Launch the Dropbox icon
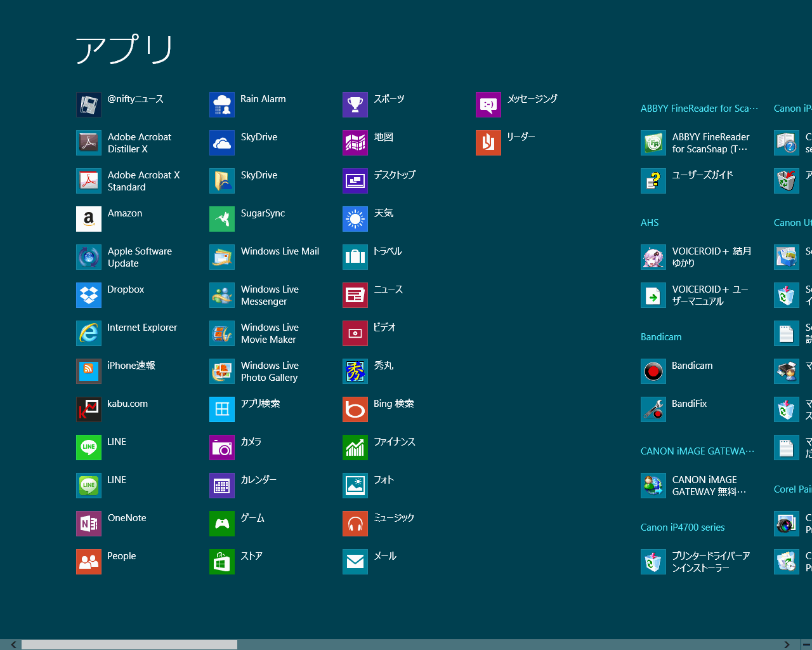812x650 pixels. coord(89,295)
